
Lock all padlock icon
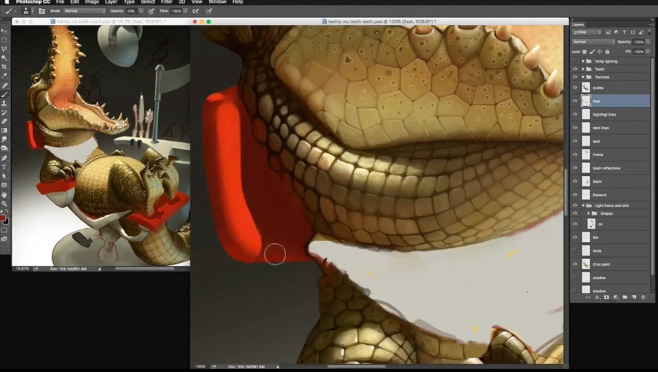(x=607, y=52)
